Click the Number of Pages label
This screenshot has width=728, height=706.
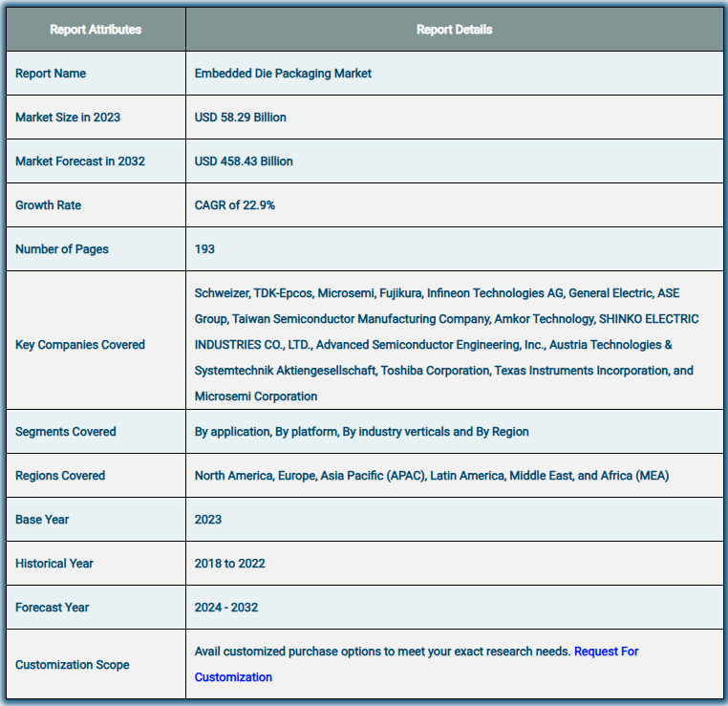pos(62,249)
